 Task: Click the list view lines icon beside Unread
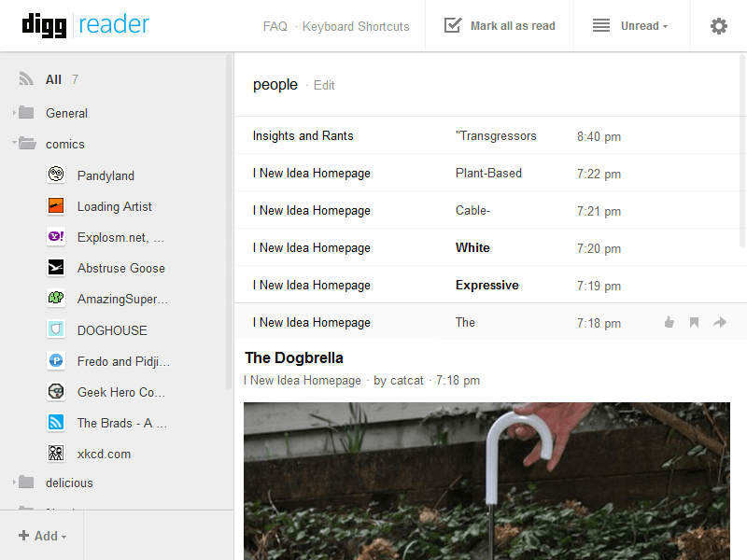[x=601, y=25]
